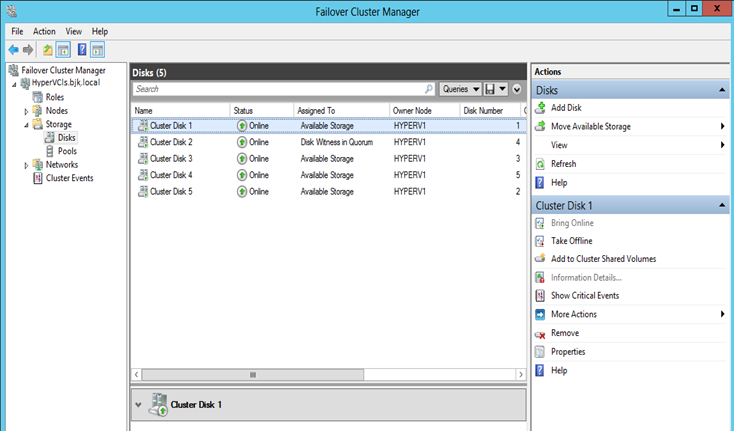Screen dimensions: 734x431
Task: Click the scrollbar right arrow
Action: [521, 375]
